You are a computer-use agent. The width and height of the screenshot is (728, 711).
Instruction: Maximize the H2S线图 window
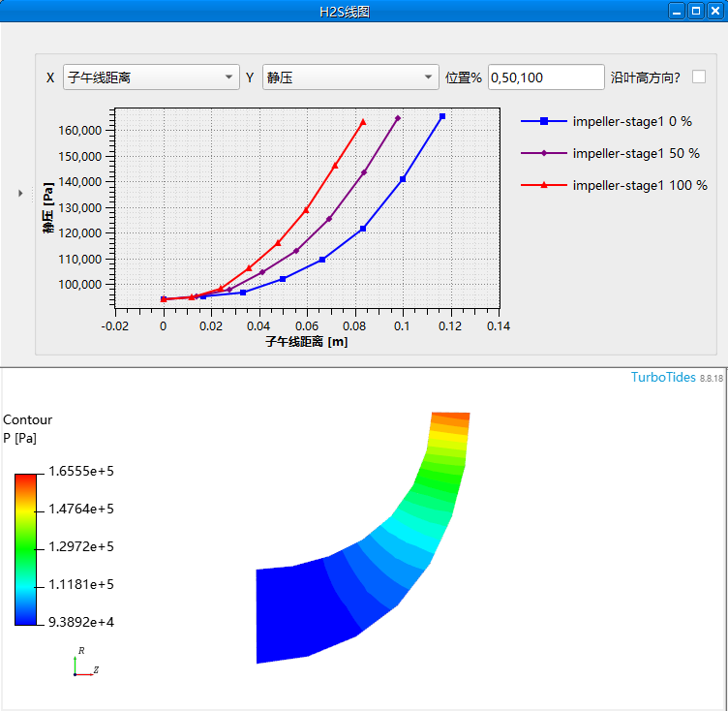pos(696,11)
